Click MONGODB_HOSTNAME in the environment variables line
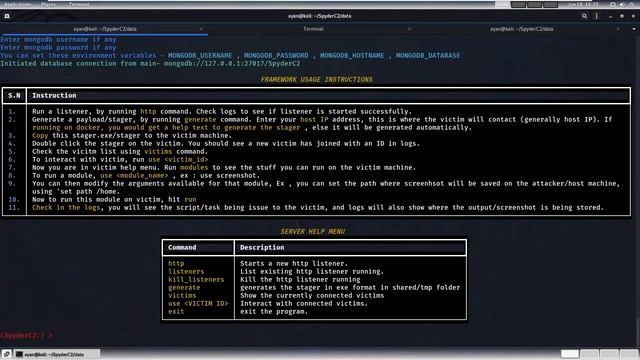The height and width of the screenshot is (360, 640). tap(352, 55)
